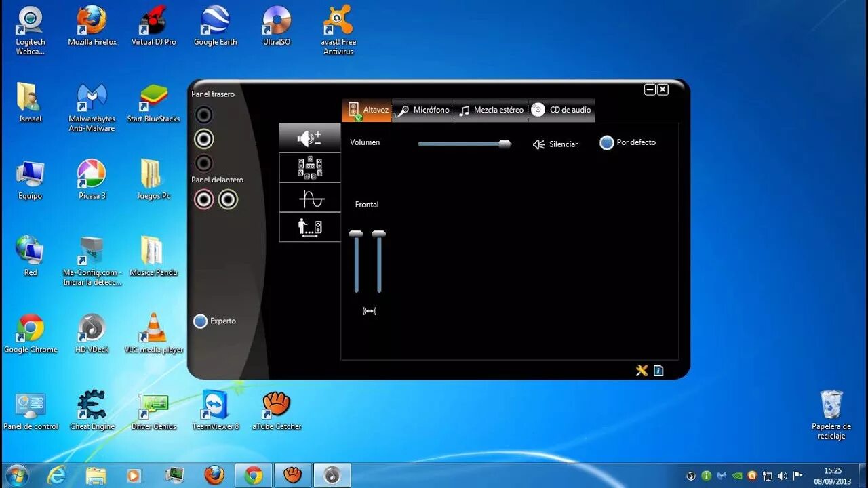Adjust the Volumen slider handle
Image resolution: width=868 pixels, height=488 pixels.
505,144
